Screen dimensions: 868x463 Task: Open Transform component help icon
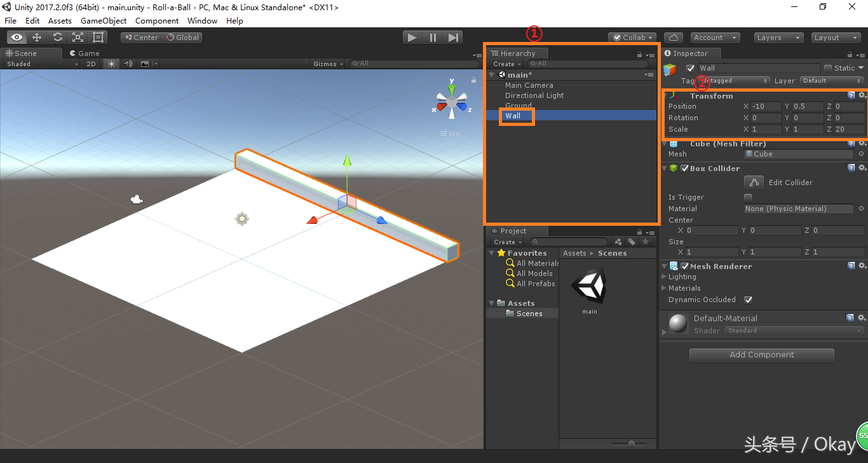tap(851, 95)
